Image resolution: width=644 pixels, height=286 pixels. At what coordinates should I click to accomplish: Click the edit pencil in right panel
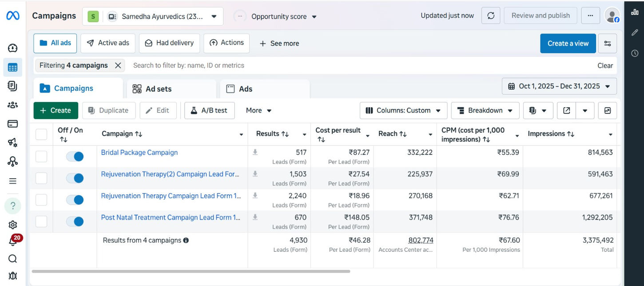(635, 32)
